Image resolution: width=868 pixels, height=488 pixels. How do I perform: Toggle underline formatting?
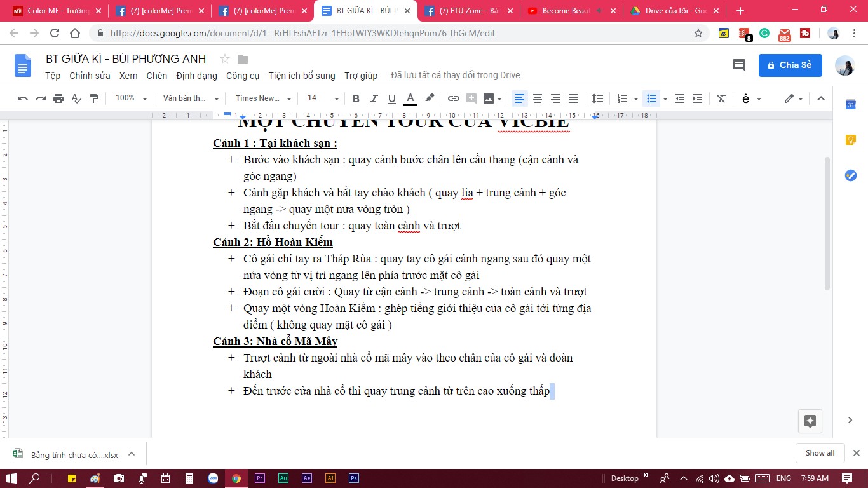pos(392,98)
